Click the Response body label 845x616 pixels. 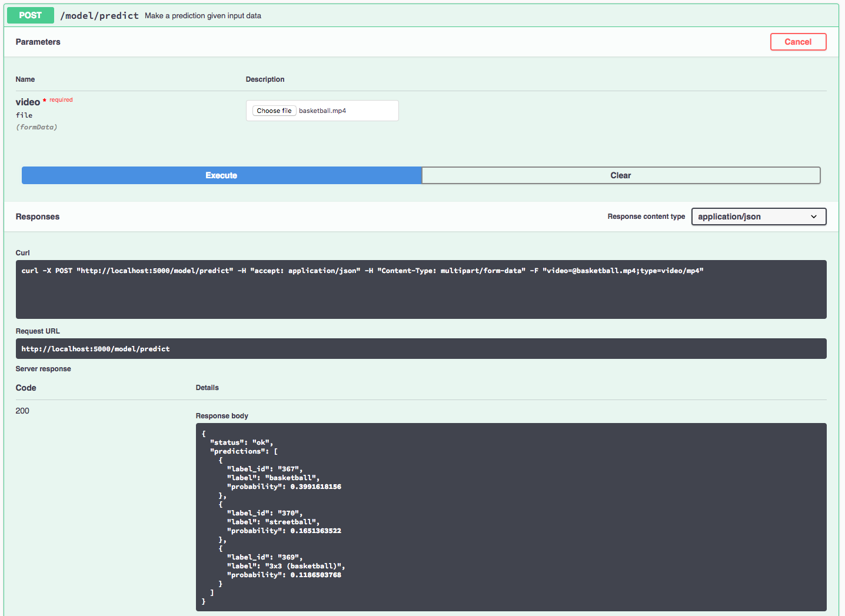click(x=222, y=416)
